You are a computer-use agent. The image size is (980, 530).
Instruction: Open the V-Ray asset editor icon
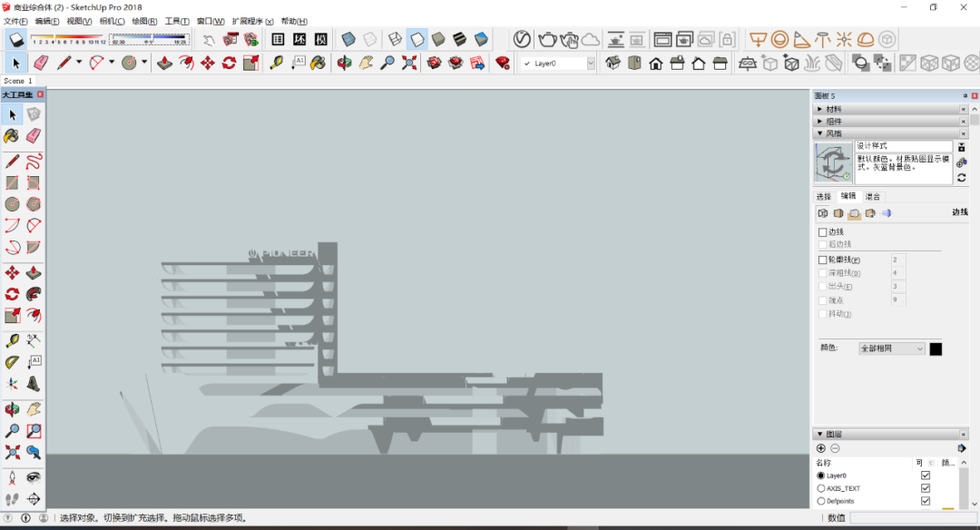click(522, 39)
